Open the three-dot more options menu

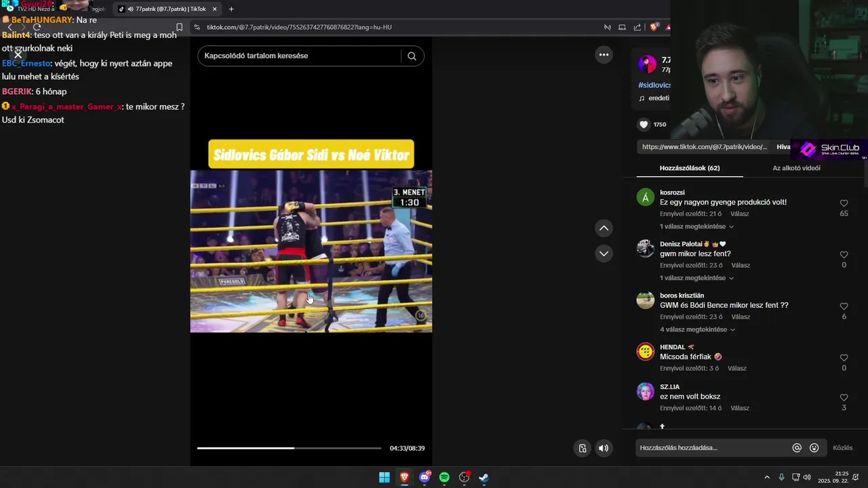tap(604, 55)
